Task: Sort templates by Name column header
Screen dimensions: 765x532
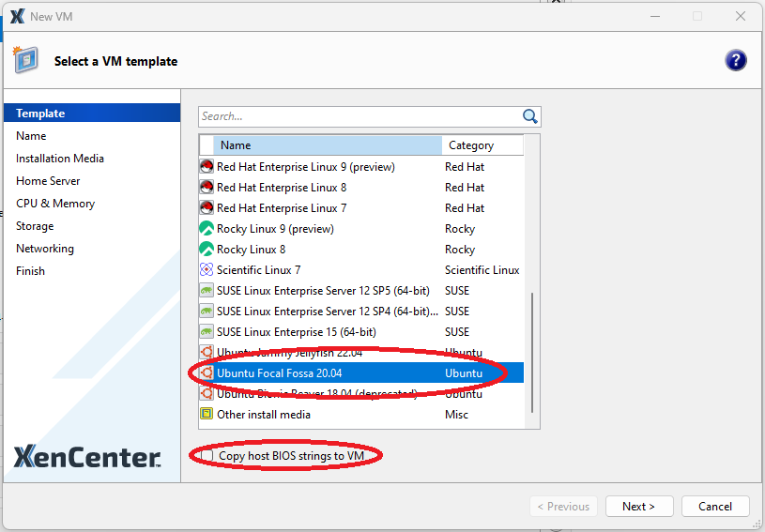Action: (328, 145)
